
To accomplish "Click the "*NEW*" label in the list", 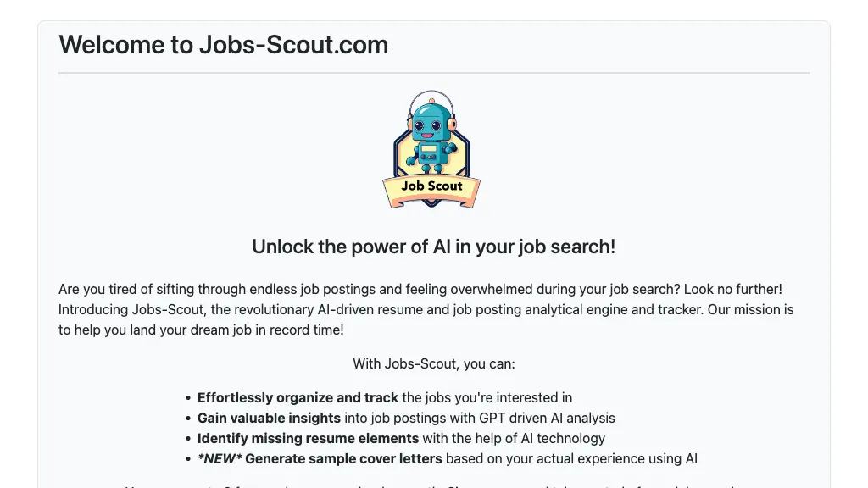I will (219, 458).
